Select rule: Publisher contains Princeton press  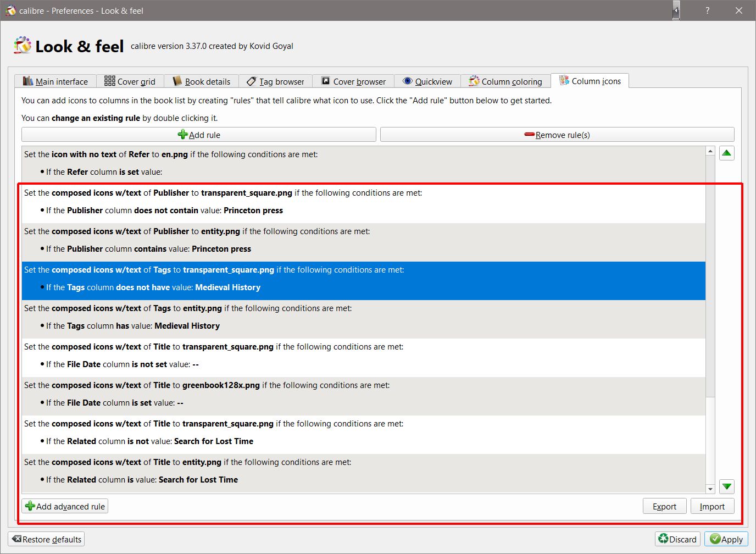click(364, 242)
